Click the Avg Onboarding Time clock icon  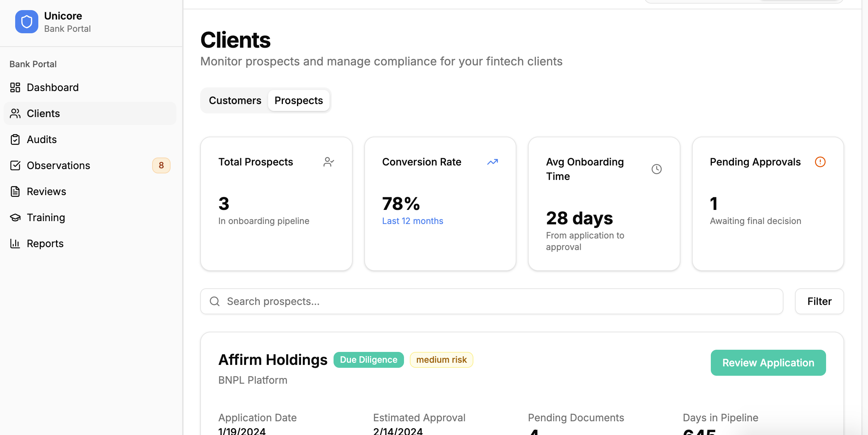tap(656, 169)
